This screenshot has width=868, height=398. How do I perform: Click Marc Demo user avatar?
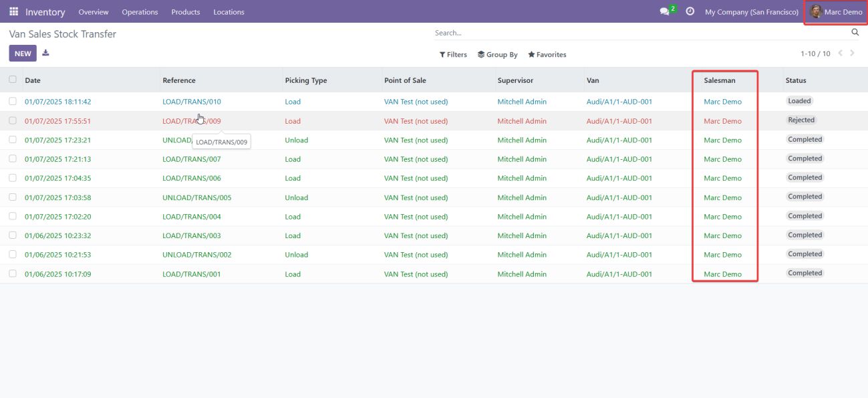point(815,12)
